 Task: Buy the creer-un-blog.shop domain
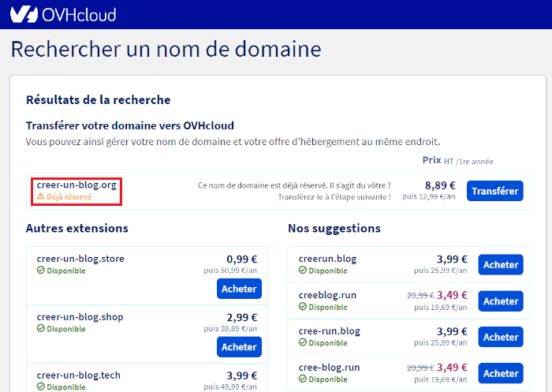[x=239, y=347]
